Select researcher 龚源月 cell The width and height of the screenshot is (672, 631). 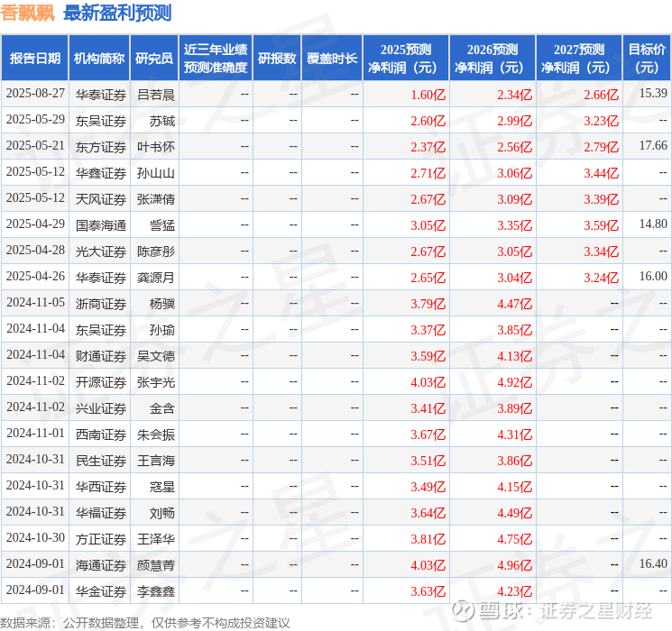(x=156, y=278)
